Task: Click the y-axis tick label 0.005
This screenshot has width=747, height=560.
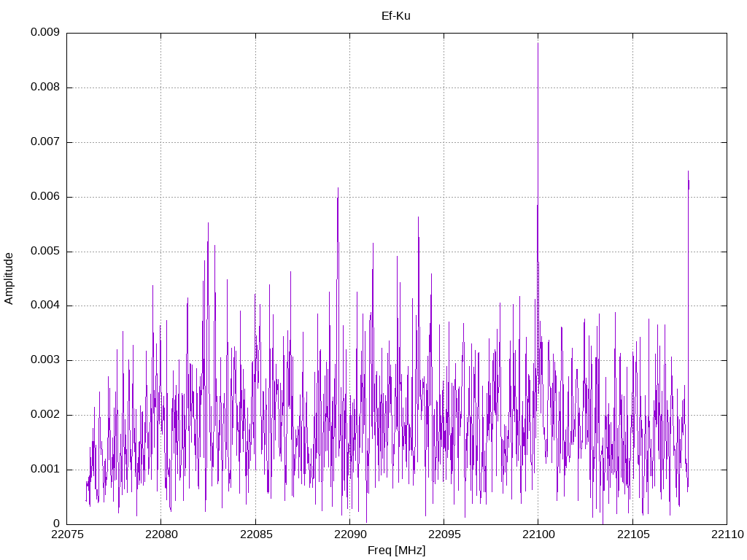Action: tap(45, 252)
